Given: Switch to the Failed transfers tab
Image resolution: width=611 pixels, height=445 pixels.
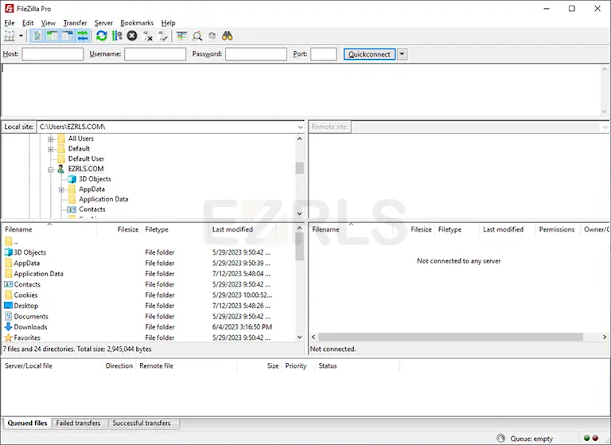Looking at the screenshot, I should (x=78, y=423).
